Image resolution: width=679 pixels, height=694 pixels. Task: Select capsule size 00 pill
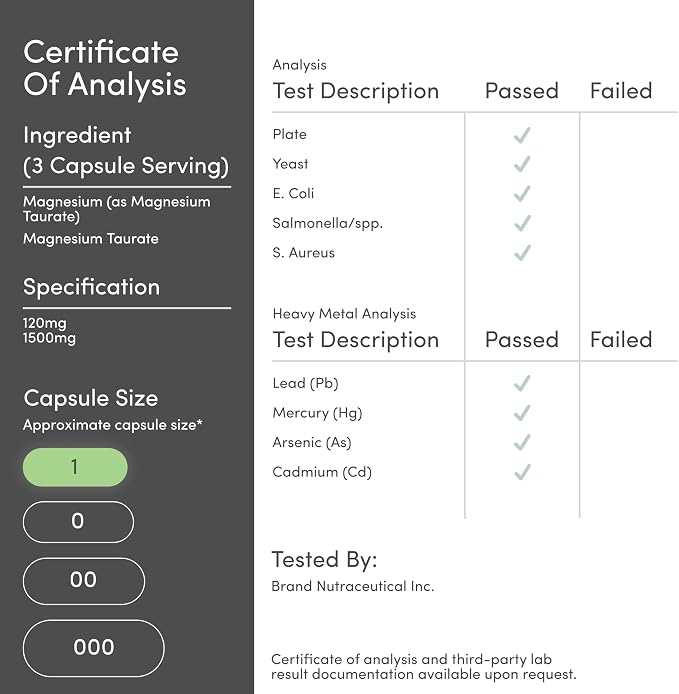[x=84, y=581]
